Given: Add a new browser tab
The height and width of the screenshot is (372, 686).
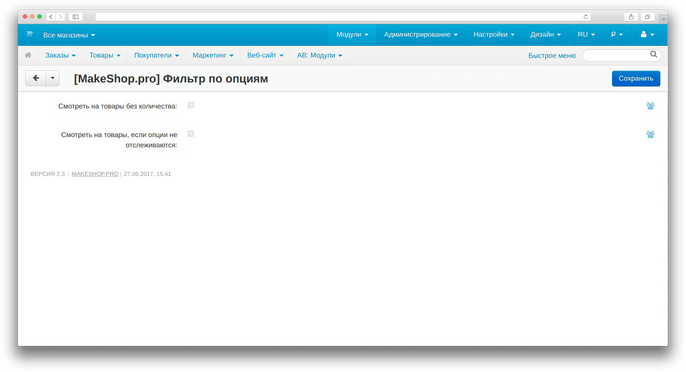Looking at the screenshot, I should tap(663, 19).
